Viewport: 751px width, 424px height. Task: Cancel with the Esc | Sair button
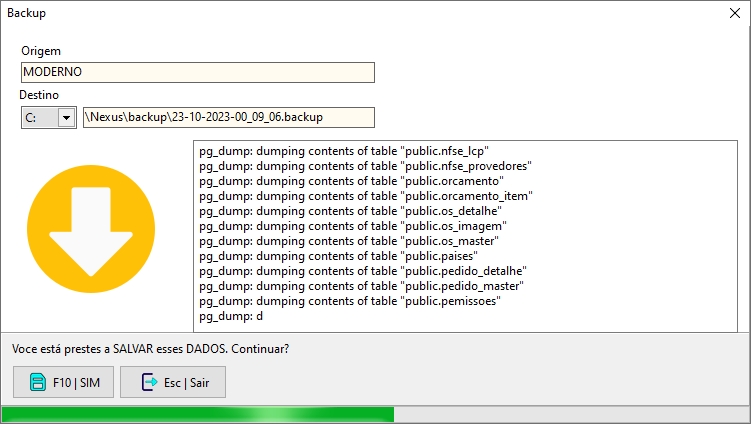(x=172, y=382)
